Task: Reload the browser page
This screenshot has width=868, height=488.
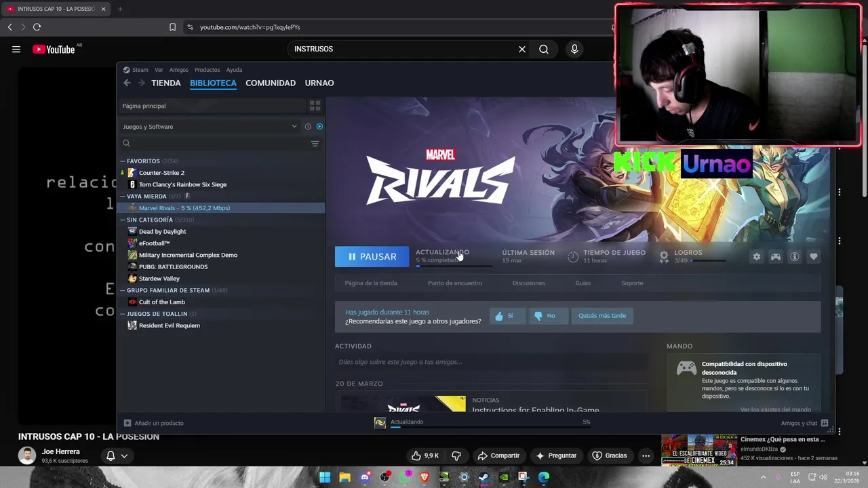Action: 37,27
